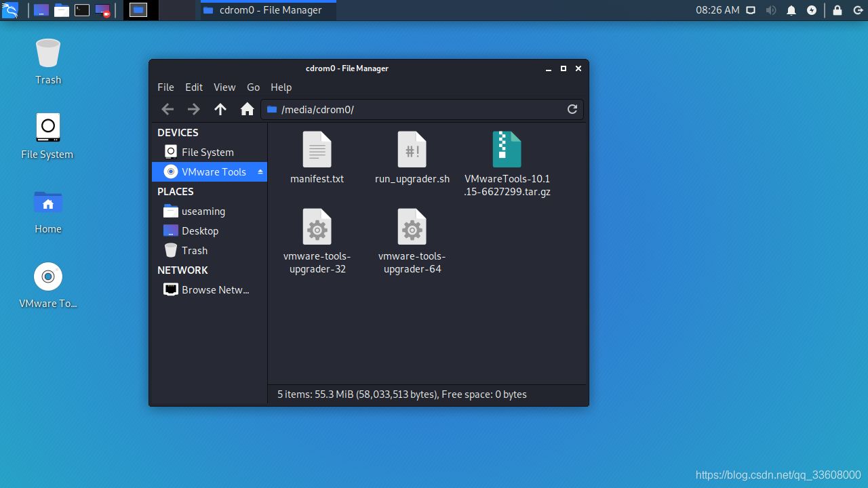Maximize the File Manager window

[564, 68]
